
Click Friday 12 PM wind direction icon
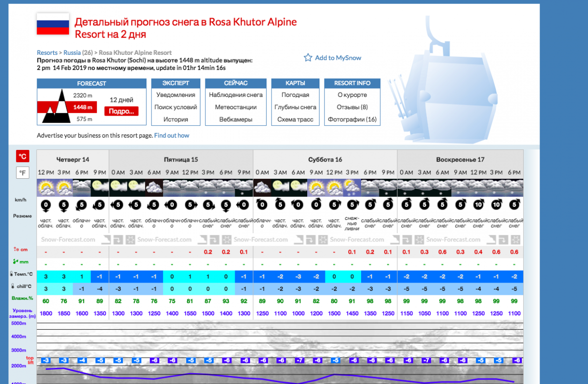point(190,205)
